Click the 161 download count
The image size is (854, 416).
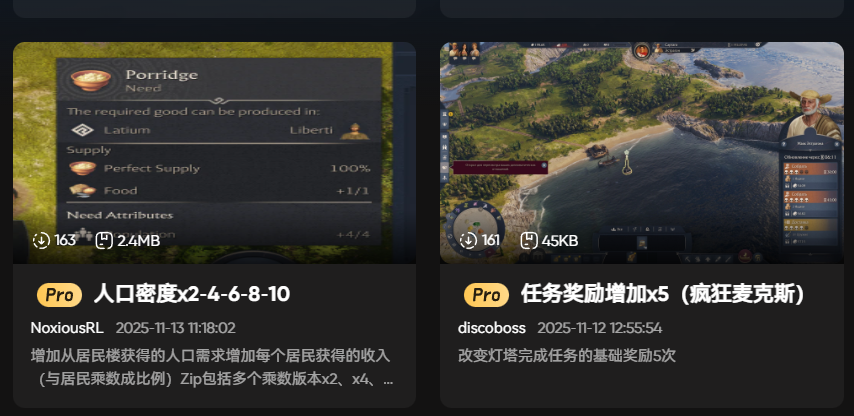click(491, 241)
